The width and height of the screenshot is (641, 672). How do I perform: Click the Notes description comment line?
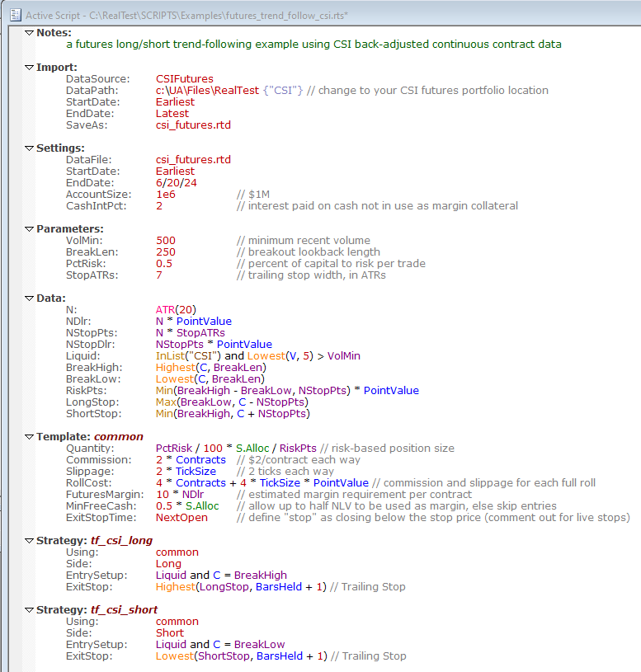click(x=313, y=45)
